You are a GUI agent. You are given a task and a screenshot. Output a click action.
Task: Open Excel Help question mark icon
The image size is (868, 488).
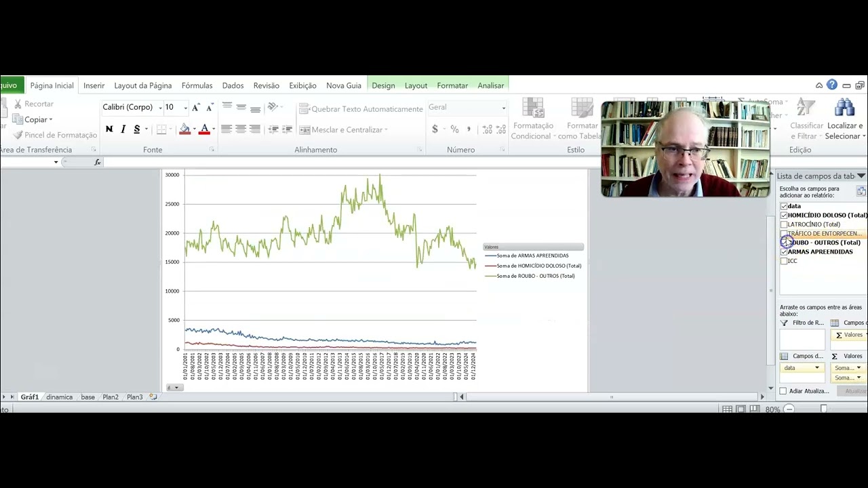pyautogui.click(x=832, y=85)
